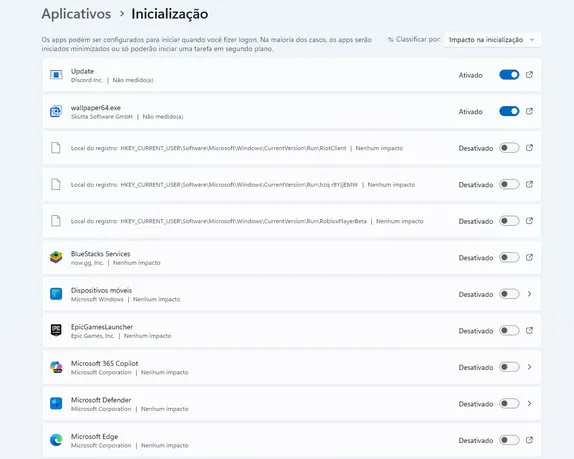
Task: Select the 'wallpaper64.exe' name text
Action: click(x=96, y=108)
